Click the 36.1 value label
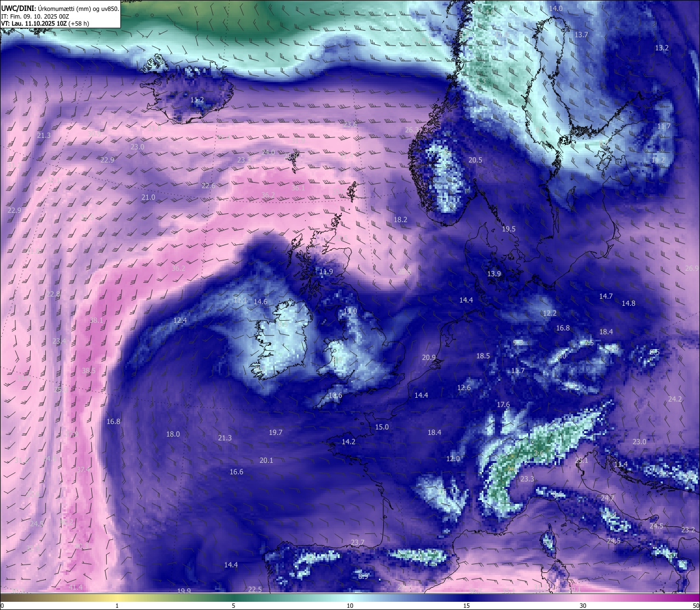This screenshot has width=700, height=610. 298,188
